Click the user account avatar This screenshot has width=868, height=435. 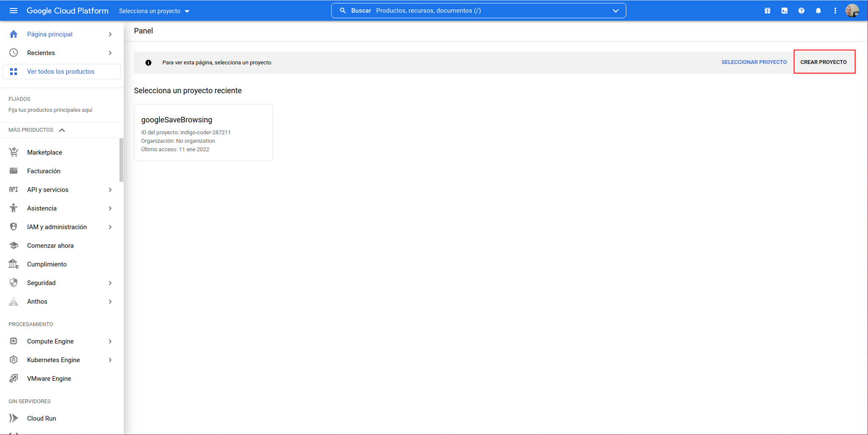pyautogui.click(x=852, y=11)
